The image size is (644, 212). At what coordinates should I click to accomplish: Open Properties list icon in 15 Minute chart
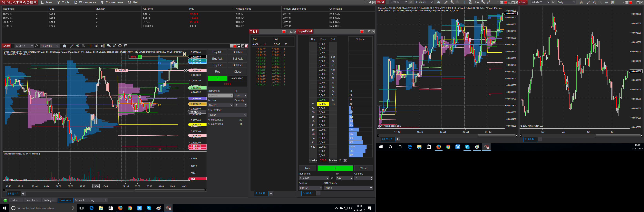pos(125,46)
